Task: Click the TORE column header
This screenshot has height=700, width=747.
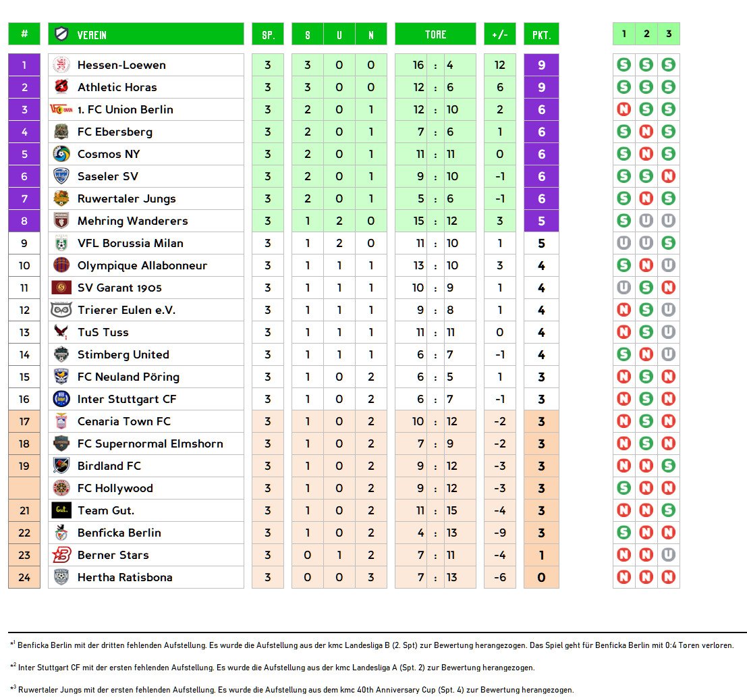Action: [x=435, y=34]
